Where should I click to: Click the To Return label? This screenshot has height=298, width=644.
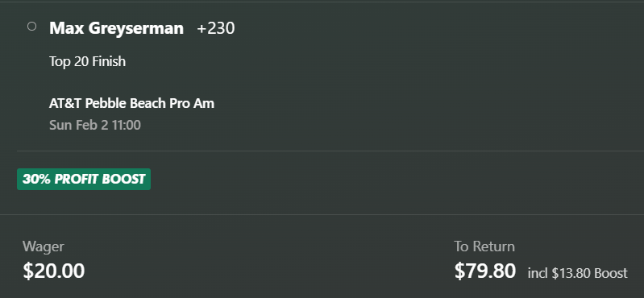[x=484, y=246]
